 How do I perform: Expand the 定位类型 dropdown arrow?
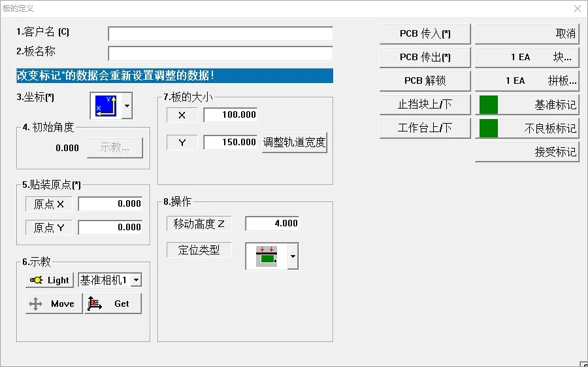[x=293, y=256]
